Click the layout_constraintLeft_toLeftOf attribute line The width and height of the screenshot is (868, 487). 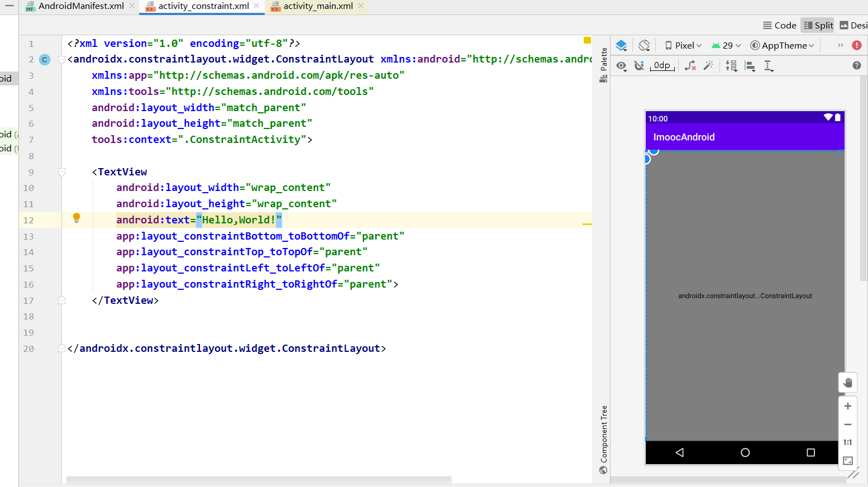click(248, 268)
